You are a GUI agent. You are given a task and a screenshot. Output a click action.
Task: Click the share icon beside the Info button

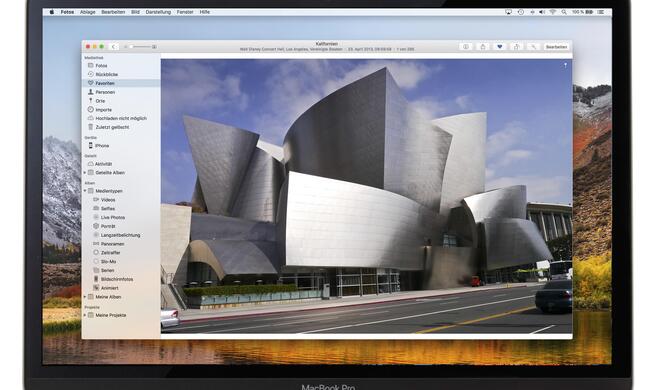click(x=483, y=47)
